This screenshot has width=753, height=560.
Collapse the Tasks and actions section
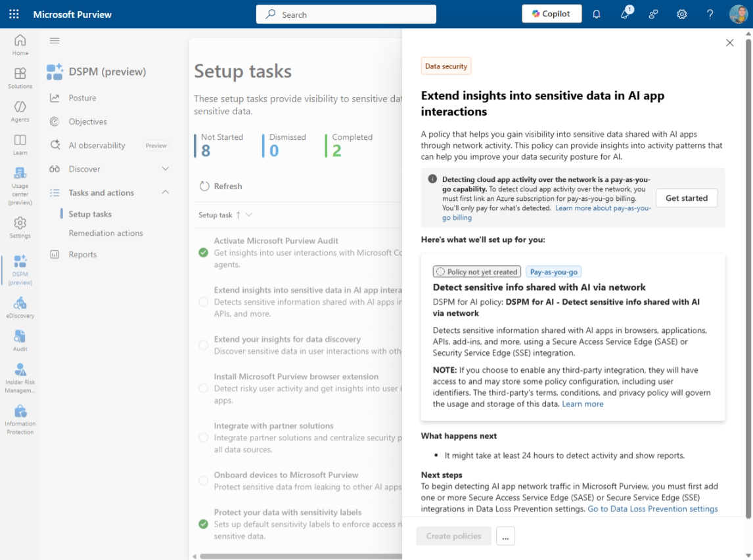[166, 192]
